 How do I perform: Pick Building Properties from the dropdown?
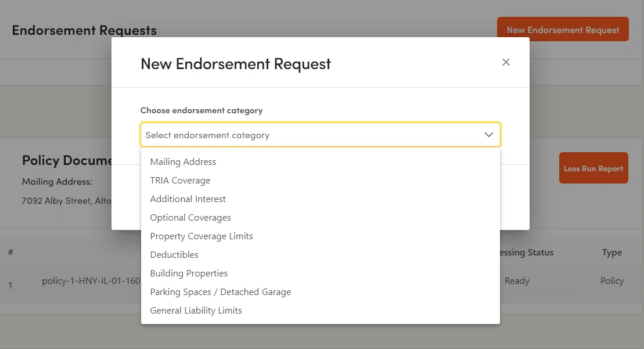[x=189, y=273]
